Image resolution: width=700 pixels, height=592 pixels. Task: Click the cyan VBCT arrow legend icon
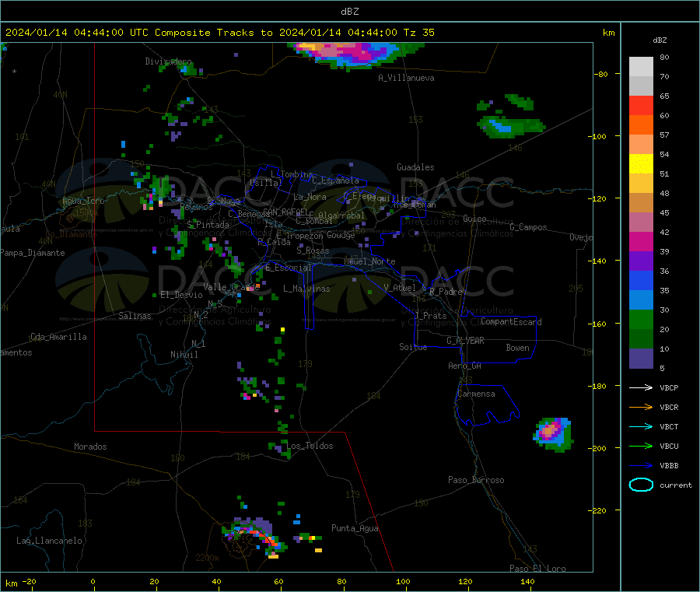tap(641, 427)
